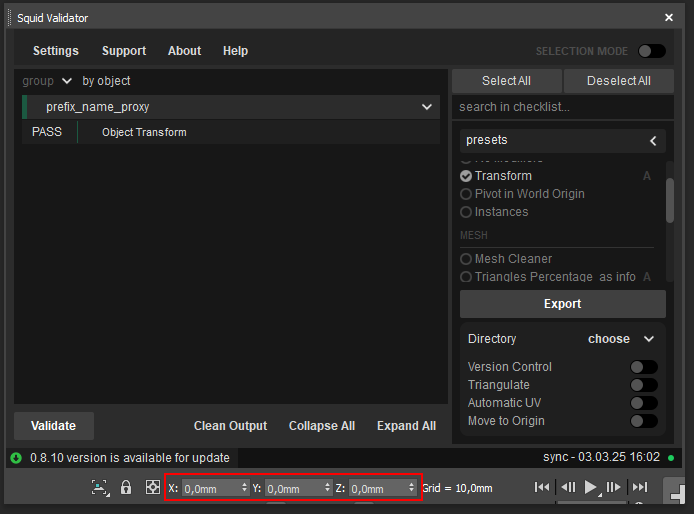Enable Pivot in World Origin check
Viewport: 694px width, 514px height.
466,194
